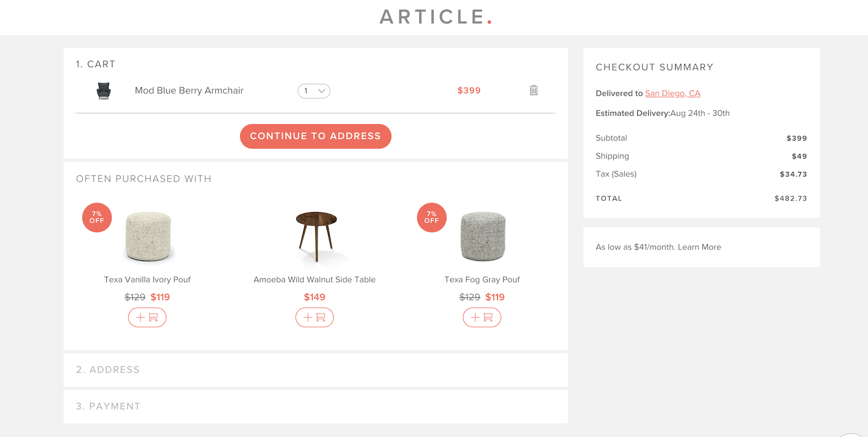This screenshot has width=868, height=437.
Task: Click the 1. Cart section heading
Action: tap(96, 64)
